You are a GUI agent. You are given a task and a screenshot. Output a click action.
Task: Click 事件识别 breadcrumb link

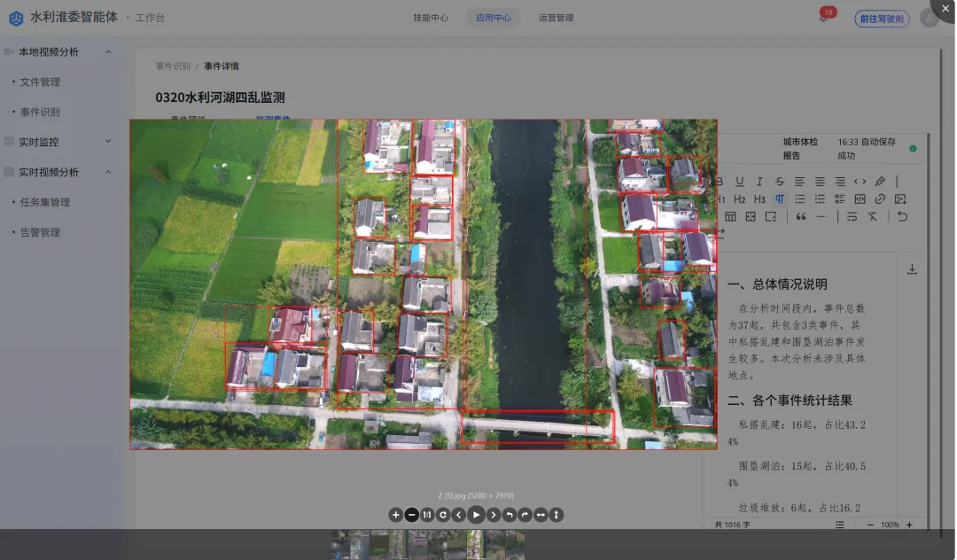pos(173,66)
